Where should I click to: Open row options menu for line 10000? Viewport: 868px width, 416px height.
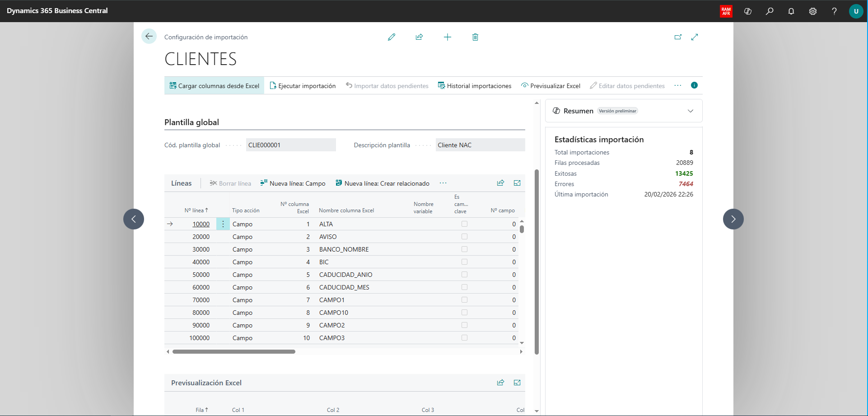(x=223, y=224)
